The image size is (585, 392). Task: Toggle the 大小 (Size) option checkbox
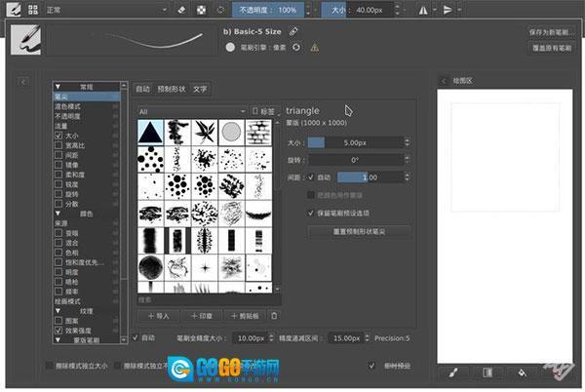[x=58, y=136]
